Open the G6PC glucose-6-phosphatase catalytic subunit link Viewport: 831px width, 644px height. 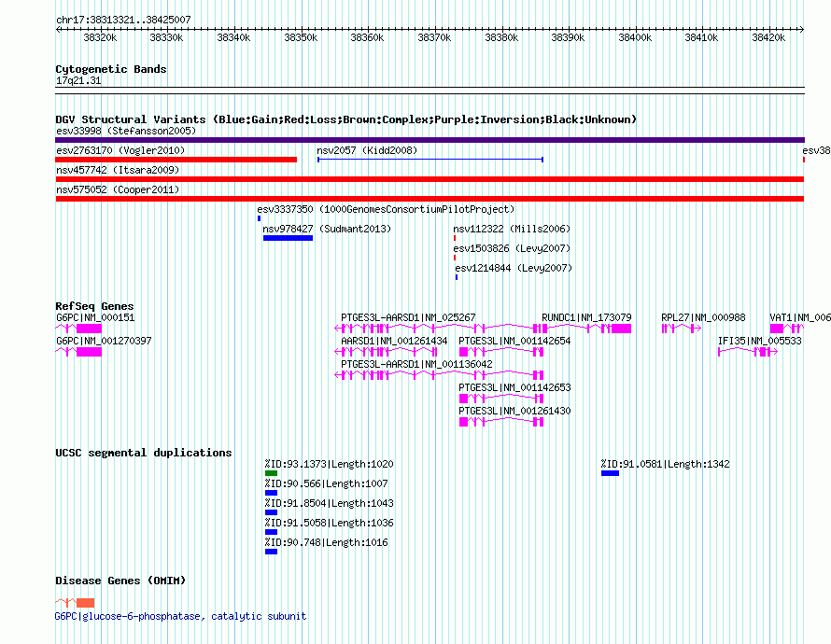181,616
